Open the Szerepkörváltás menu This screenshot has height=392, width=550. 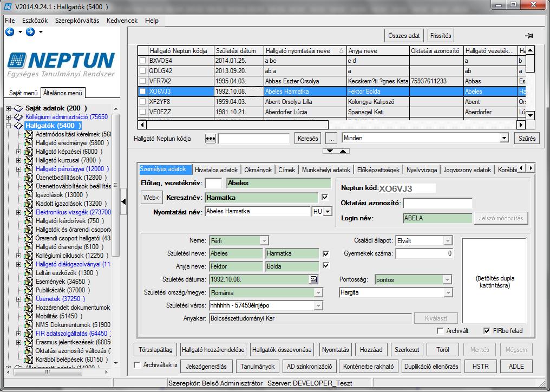77,21
